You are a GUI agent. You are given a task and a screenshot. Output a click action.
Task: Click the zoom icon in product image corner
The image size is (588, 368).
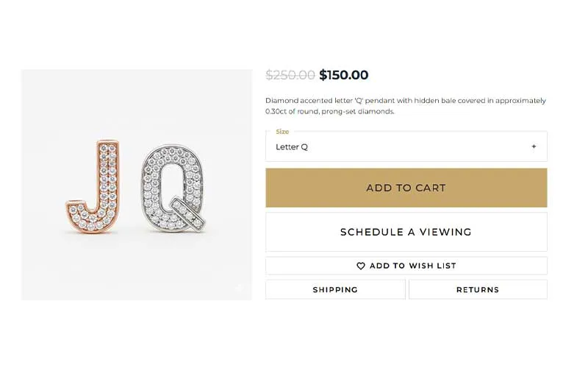point(239,288)
